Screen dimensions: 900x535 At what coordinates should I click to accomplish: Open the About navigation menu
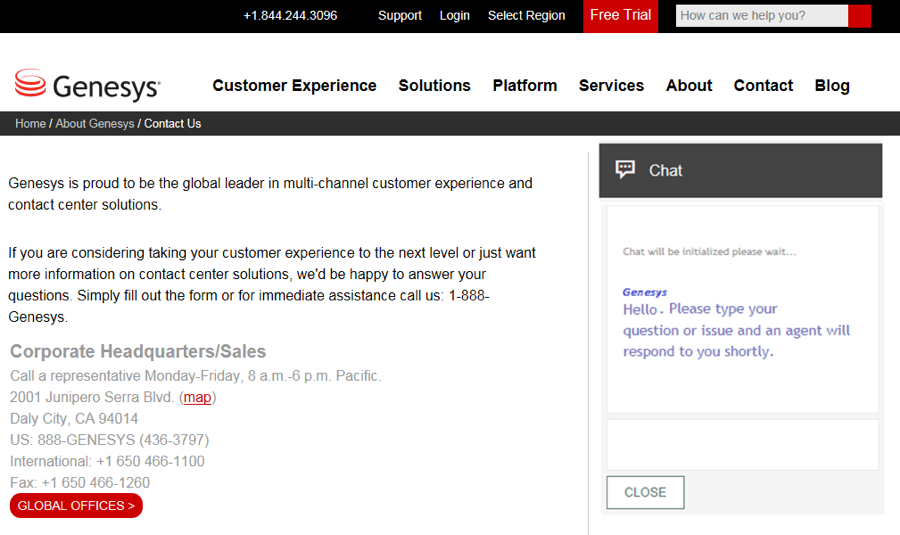(689, 86)
